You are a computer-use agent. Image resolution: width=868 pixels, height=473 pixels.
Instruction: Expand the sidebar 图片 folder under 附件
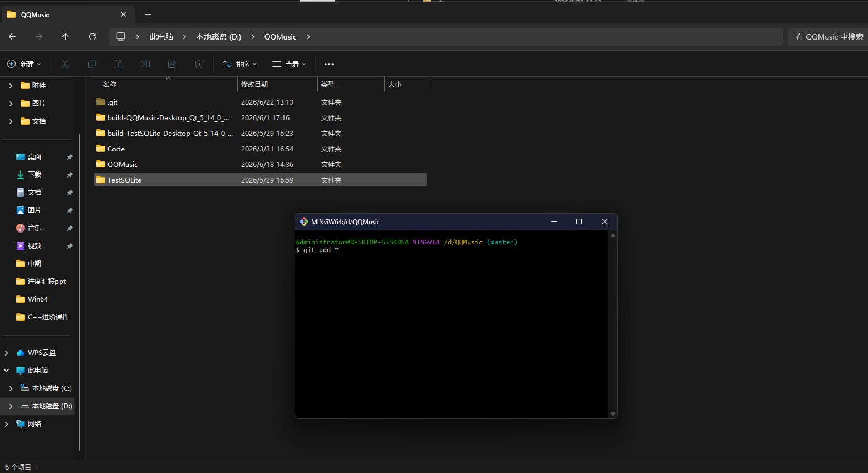click(11, 104)
